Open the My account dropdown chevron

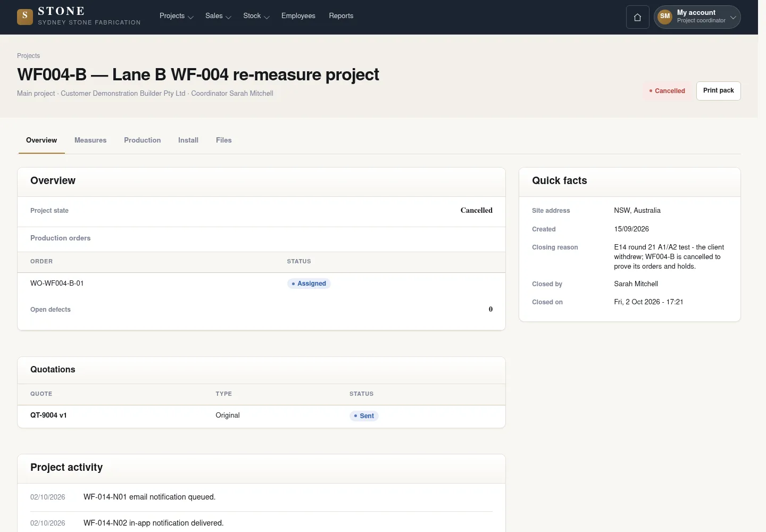tap(733, 17)
